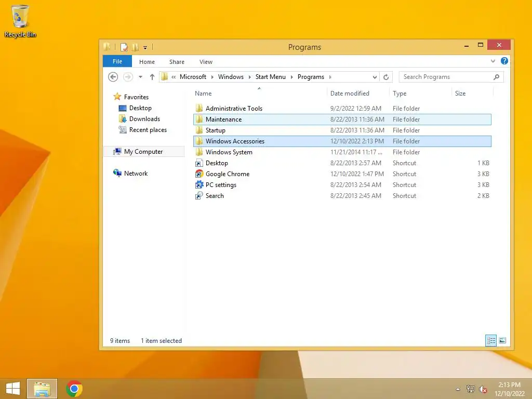The height and width of the screenshot is (399, 532).
Task: Click the network icon in system tray
Action: (x=471, y=389)
